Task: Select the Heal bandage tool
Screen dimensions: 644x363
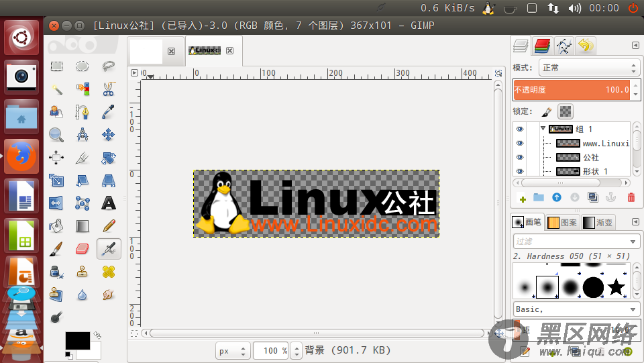Action: coord(109,272)
